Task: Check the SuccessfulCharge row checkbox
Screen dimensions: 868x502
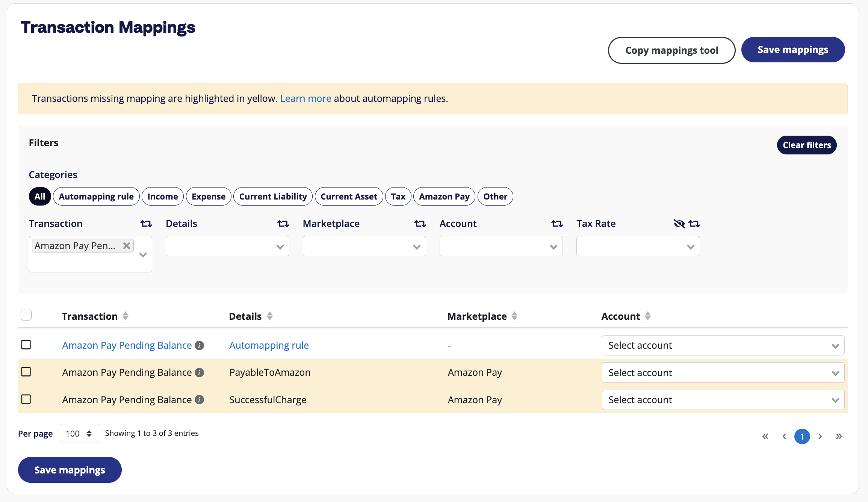Action: [x=26, y=399]
